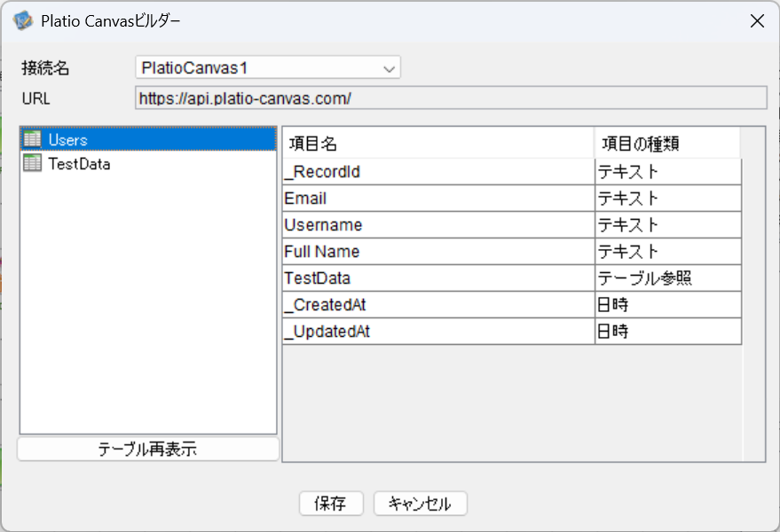Click the 日時 type cell for _CreatedAt
780x532 pixels.
667,305
